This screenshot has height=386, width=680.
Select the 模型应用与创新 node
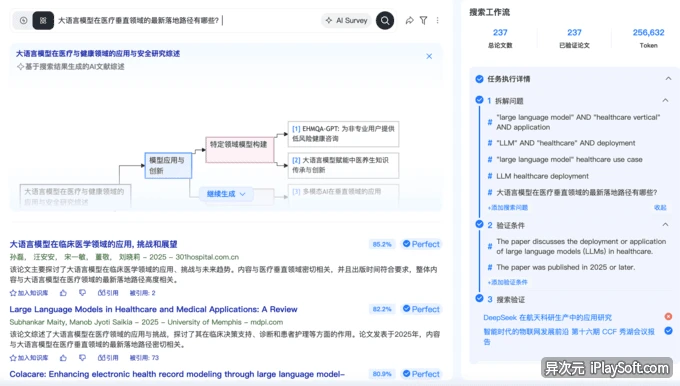pos(168,165)
